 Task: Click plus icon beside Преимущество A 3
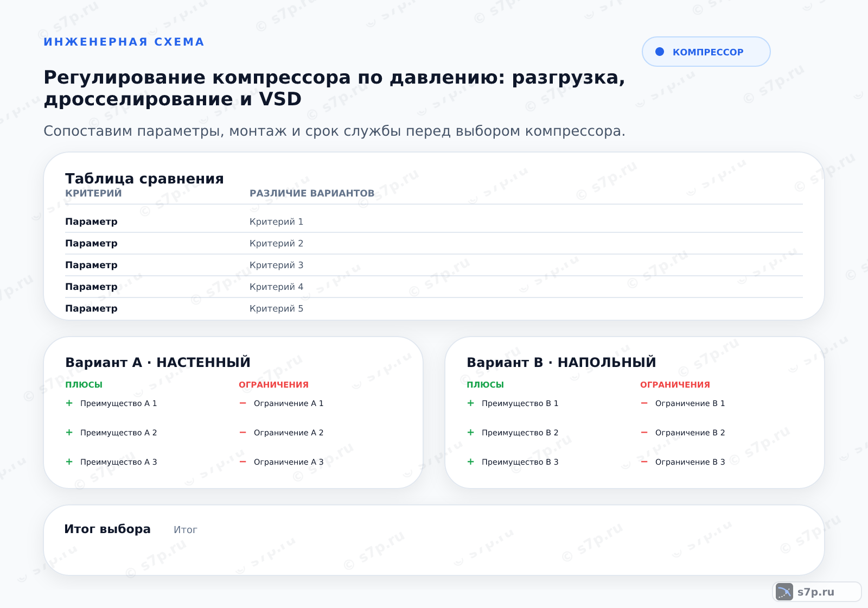[69, 461]
